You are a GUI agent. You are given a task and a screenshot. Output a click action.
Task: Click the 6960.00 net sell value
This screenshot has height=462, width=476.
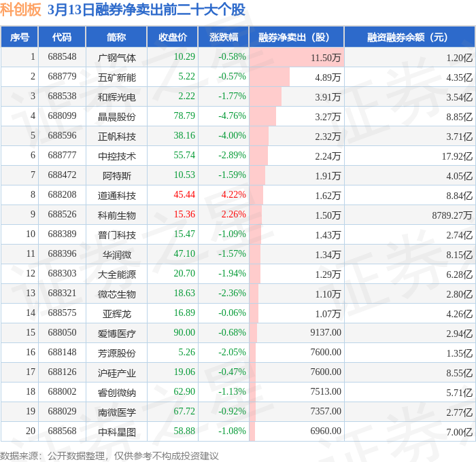(326, 431)
